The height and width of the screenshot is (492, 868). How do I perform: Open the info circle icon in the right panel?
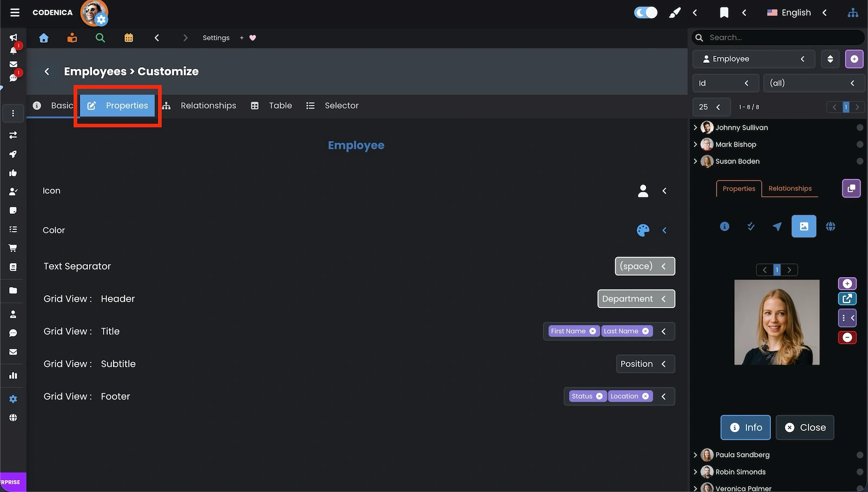tap(724, 226)
